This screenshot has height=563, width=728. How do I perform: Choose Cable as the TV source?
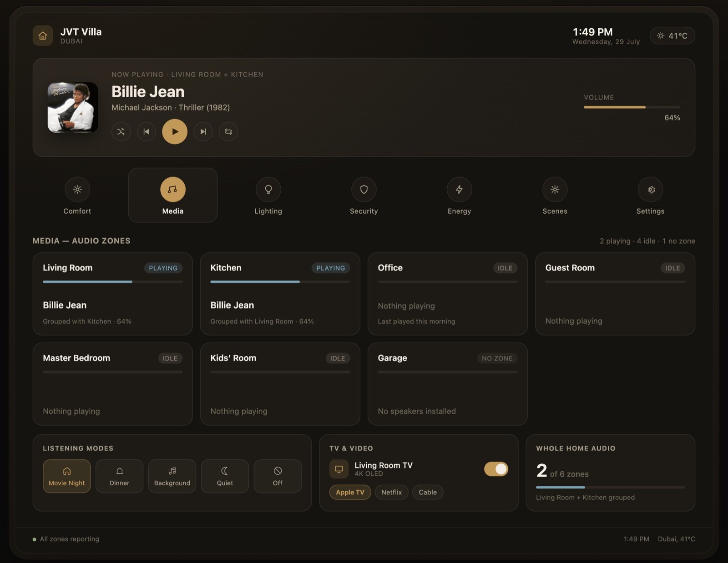(428, 492)
